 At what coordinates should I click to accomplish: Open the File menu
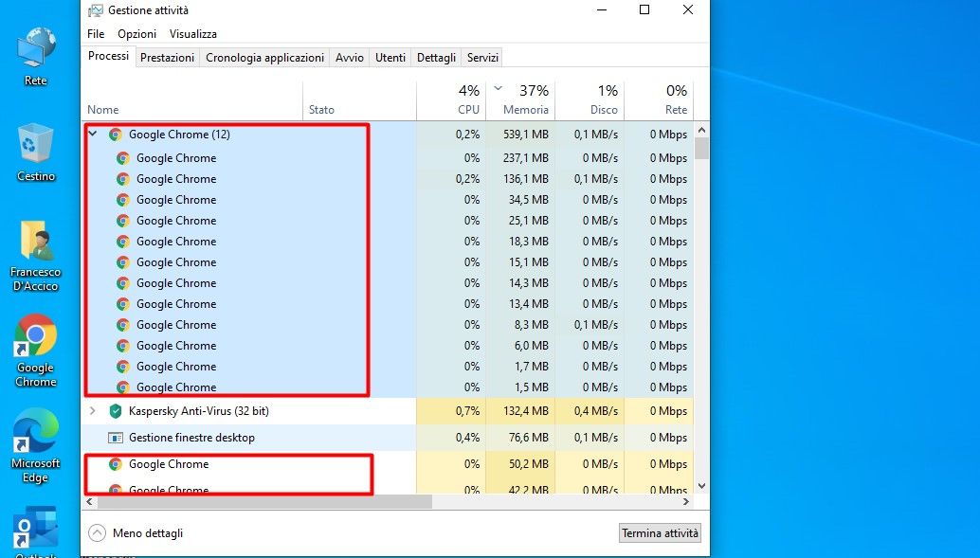96,34
